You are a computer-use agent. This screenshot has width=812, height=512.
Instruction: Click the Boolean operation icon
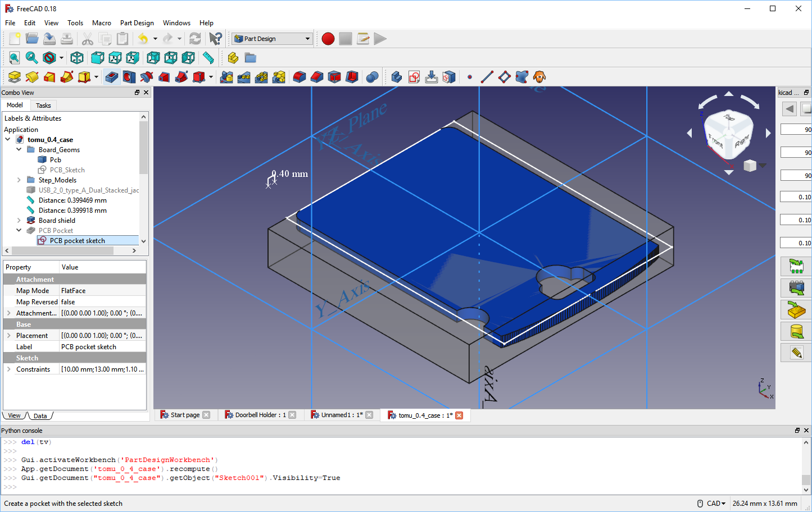[x=371, y=77]
